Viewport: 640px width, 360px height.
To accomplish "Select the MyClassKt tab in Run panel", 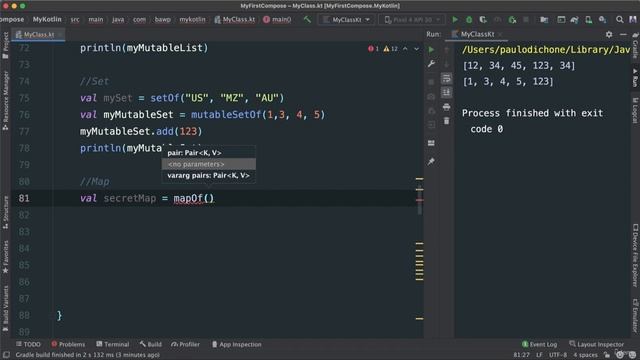I will [478, 34].
